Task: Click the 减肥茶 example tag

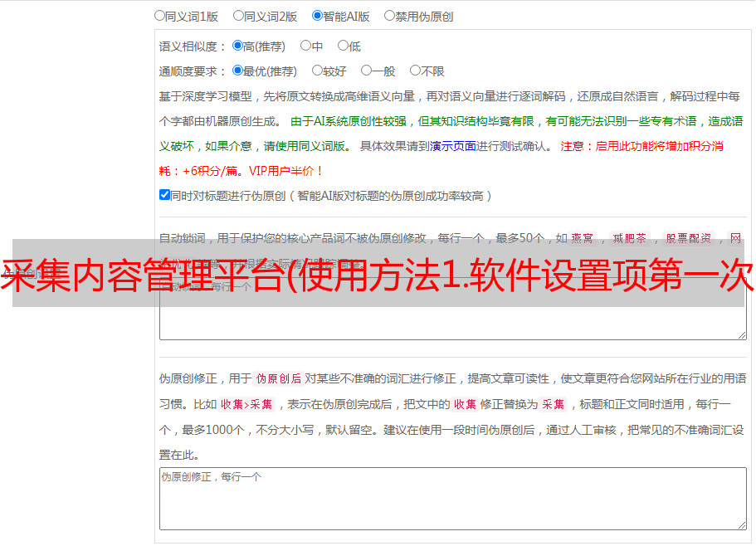Action: [x=629, y=238]
